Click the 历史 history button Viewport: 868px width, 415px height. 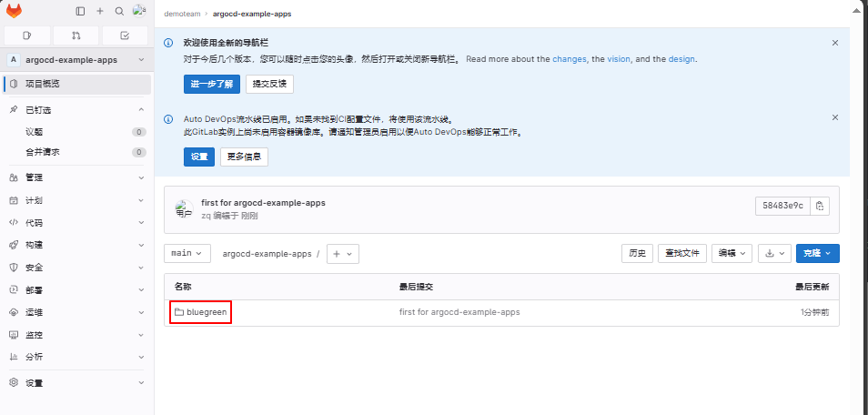637,253
